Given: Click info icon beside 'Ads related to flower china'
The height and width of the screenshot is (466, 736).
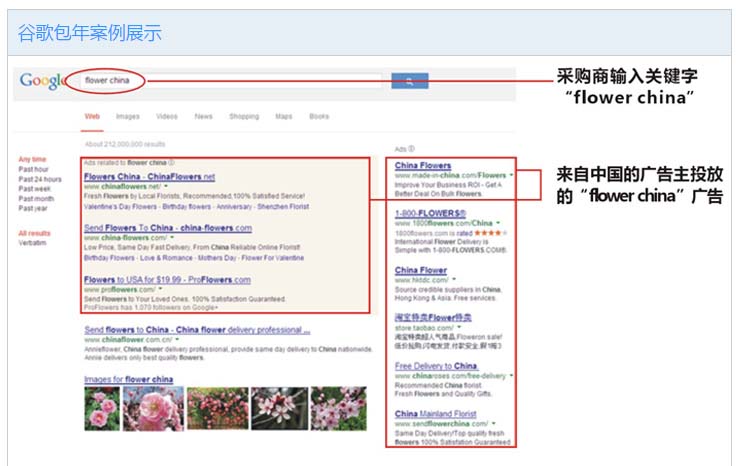Looking at the screenshot, I should click(171, 162).
